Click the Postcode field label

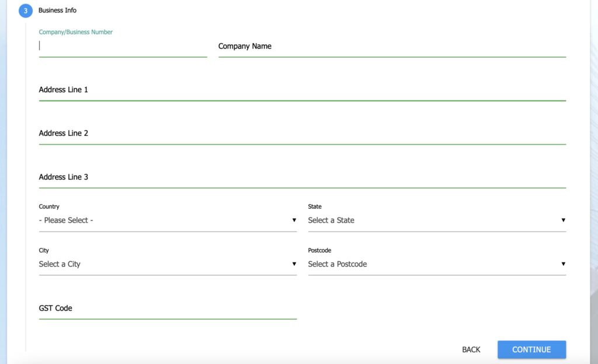(319, 250)
